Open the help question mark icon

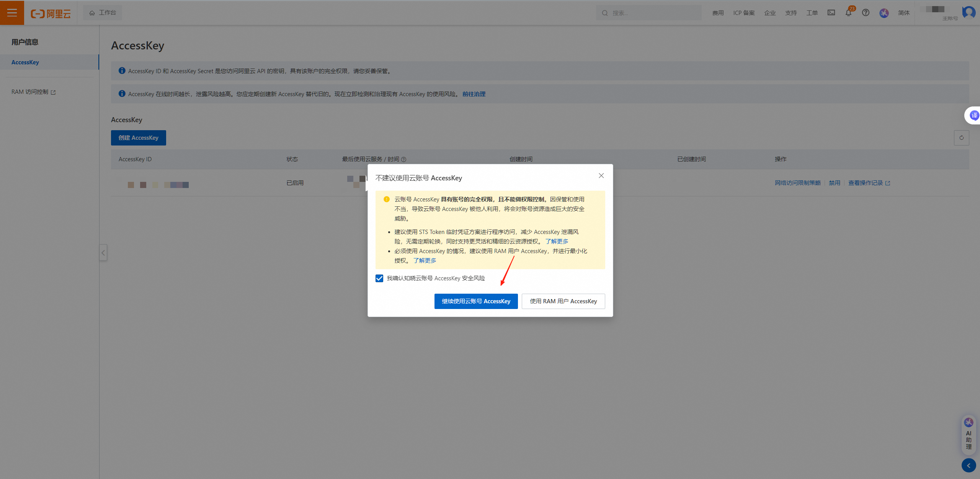(866, 13)
